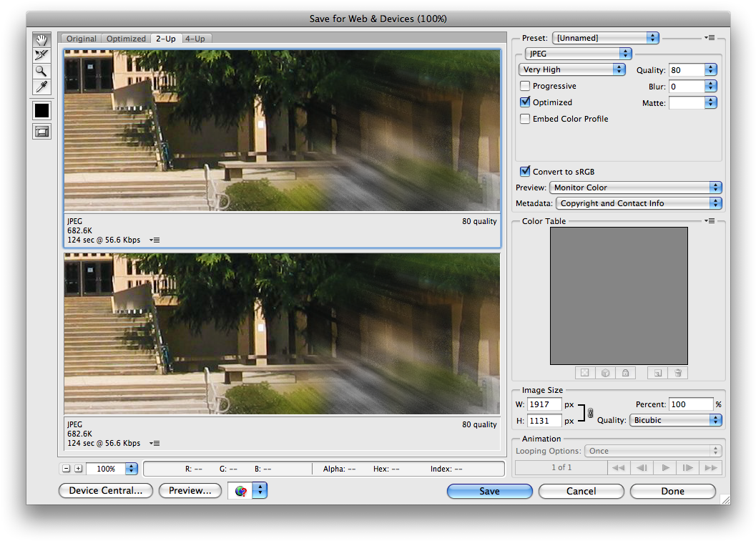This screenshot has height=541, width=756.
Task: Open Device Central
Action: tap(105, 490)
